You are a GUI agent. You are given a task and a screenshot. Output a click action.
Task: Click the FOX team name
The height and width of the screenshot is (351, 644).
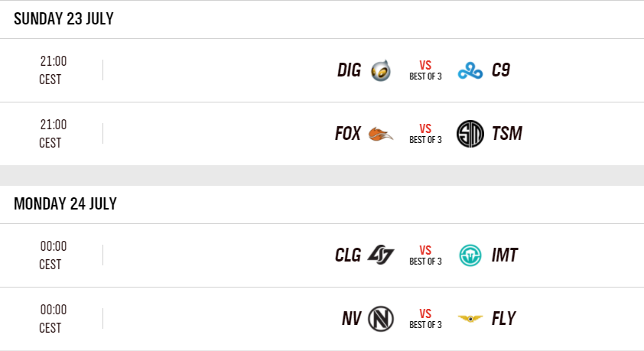pos(348,134)
